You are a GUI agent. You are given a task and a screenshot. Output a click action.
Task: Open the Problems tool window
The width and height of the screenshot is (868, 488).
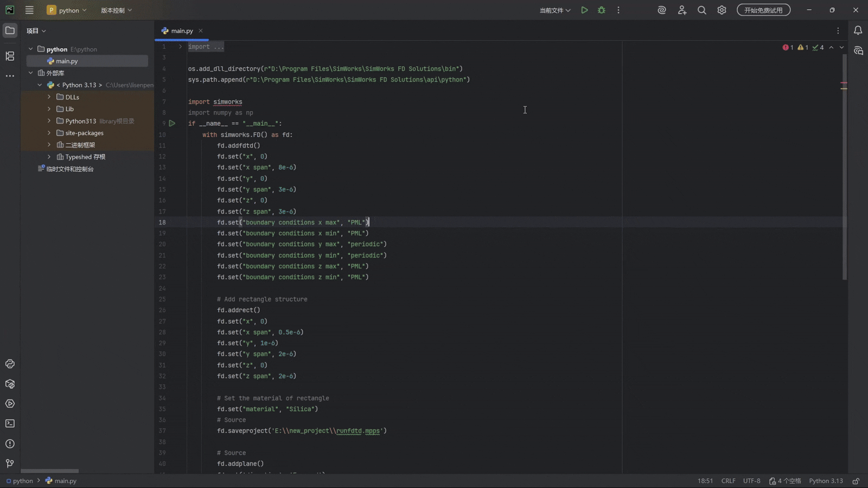10,444
